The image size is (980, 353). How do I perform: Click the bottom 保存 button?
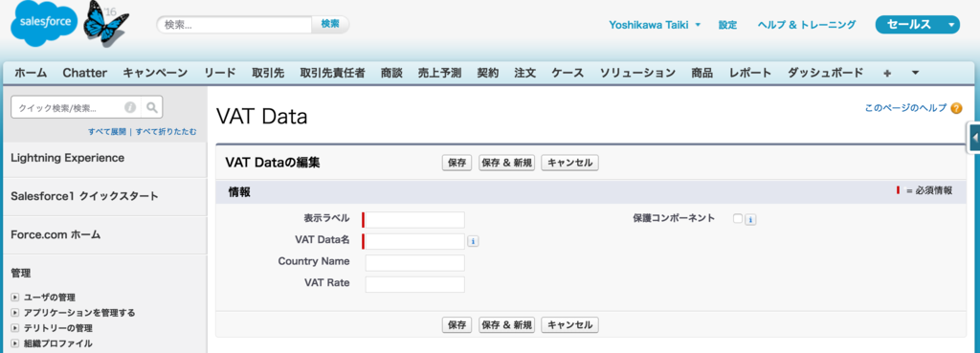pyautogui.click(x=457, y=325)
